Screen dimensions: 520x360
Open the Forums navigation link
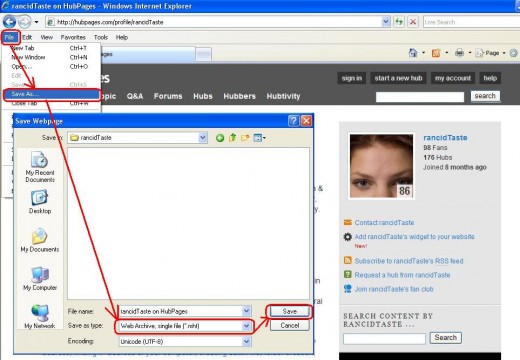click(x=168, y=96)
